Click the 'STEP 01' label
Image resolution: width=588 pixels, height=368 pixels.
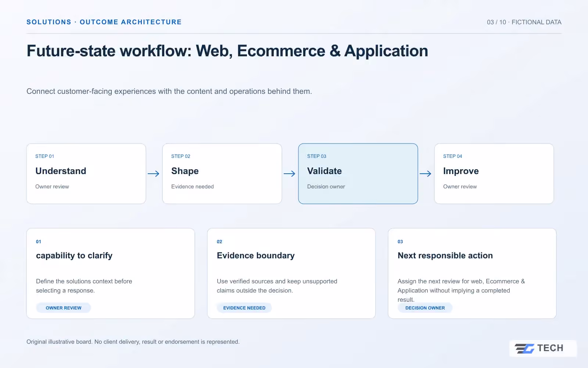click(45, 156)
